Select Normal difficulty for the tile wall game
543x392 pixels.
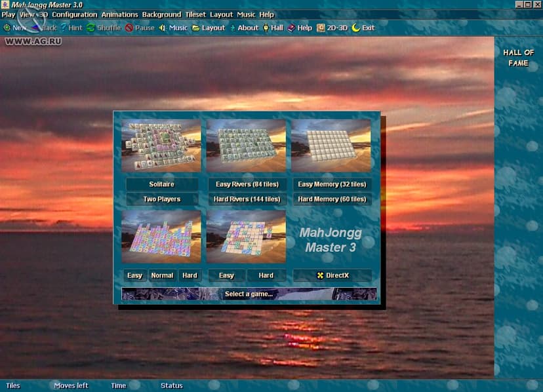click(162, 275)
